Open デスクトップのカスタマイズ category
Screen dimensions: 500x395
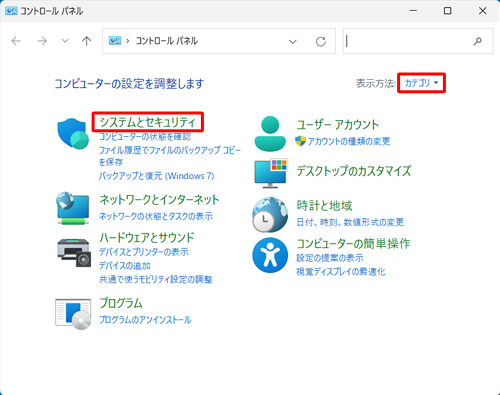354,171
